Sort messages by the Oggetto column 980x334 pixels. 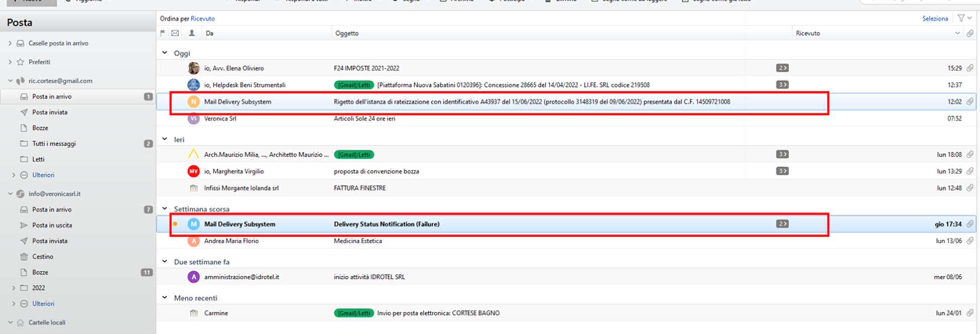(347, 33)
